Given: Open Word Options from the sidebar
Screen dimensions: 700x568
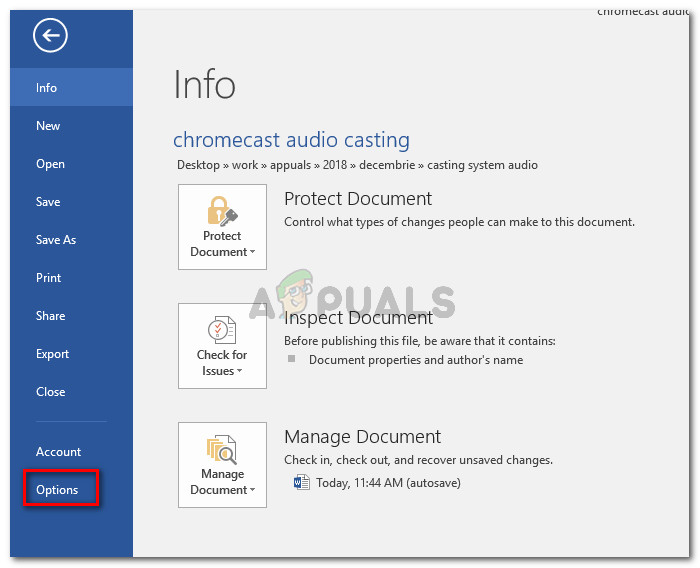Looking at the screenshot, I should coord(71,490).
